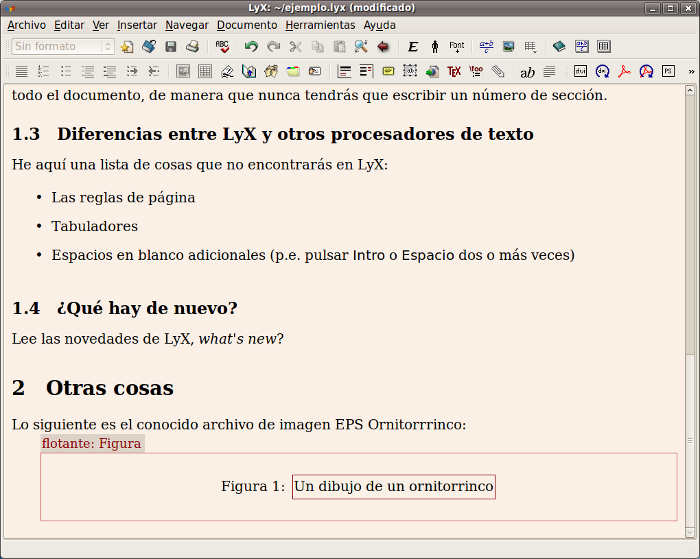Redo the last undone edit
The image size is (700, 559).
tap(273, 46)
